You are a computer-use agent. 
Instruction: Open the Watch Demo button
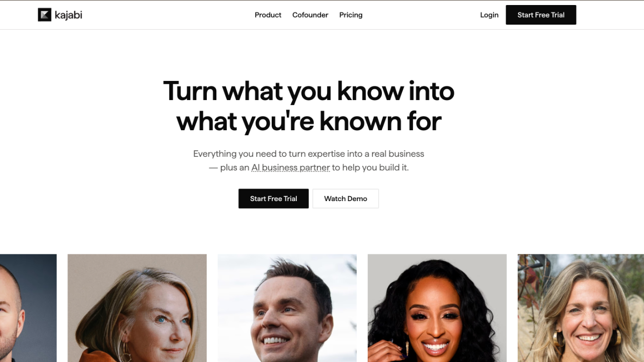coord(346,199)
